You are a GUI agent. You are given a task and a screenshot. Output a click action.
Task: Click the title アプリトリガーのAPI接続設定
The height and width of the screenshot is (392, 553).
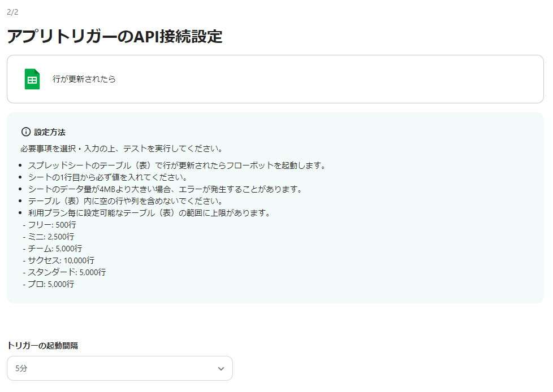[114, 37]
